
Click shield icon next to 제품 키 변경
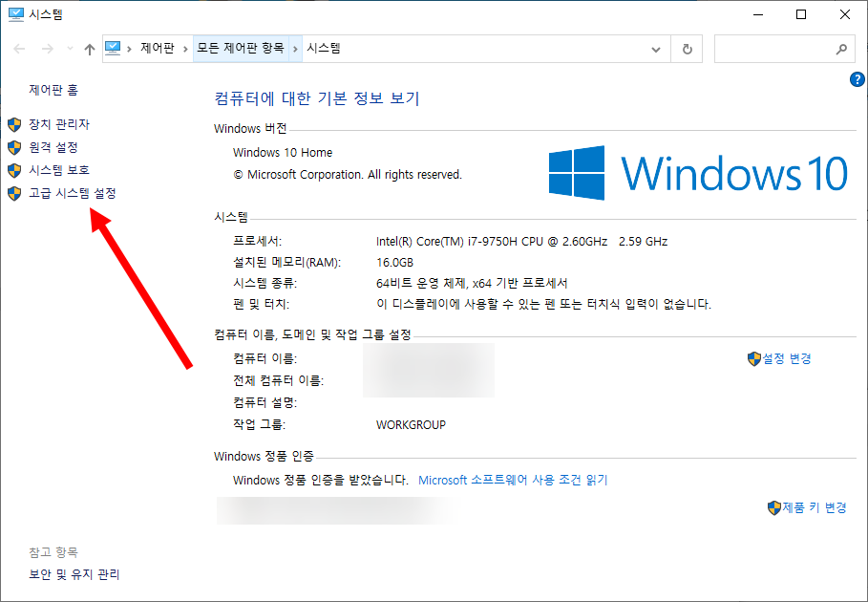773,507
